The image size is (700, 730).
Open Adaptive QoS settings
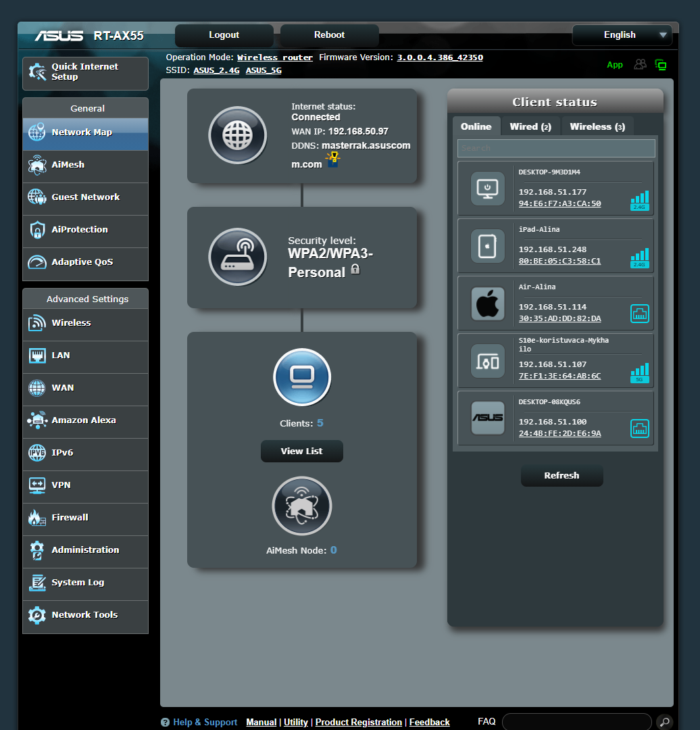click(85, 264)
